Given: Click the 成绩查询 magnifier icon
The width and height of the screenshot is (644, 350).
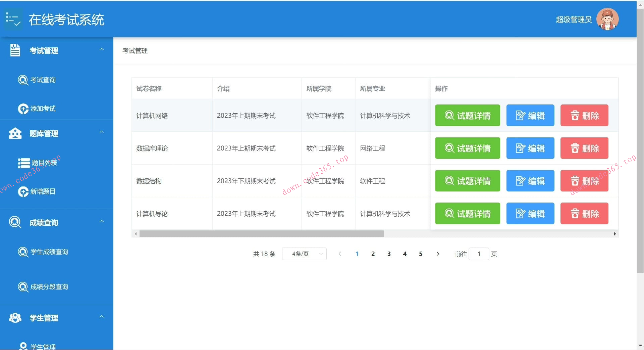Looking at the screenshot, I should [x=15, y=222].
